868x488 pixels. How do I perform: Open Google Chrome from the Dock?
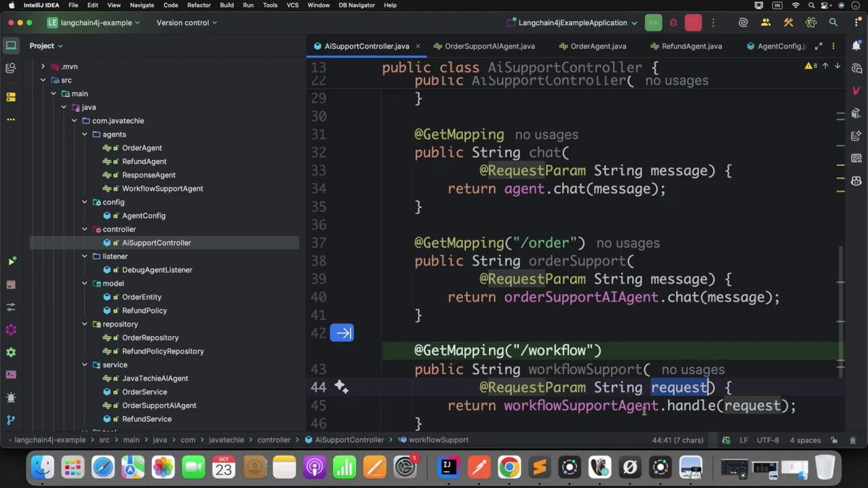(509, 467)
